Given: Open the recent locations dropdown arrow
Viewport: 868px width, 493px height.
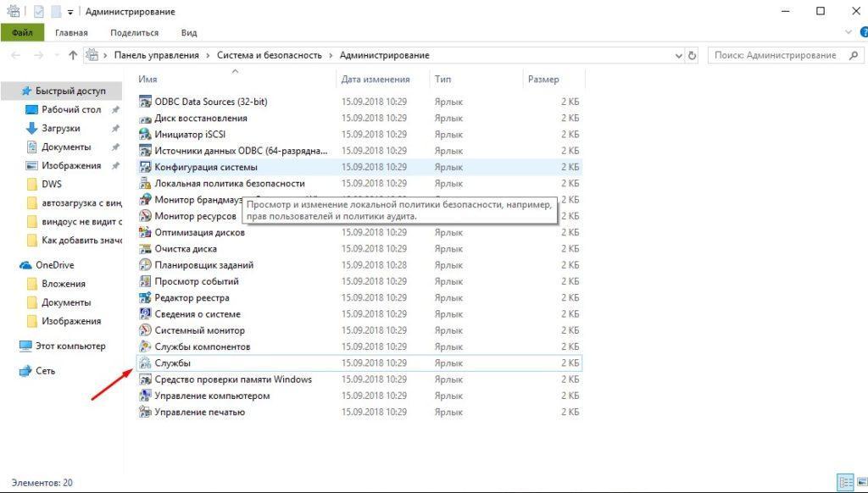Looking at the screenshot, I should pos(57,55).
